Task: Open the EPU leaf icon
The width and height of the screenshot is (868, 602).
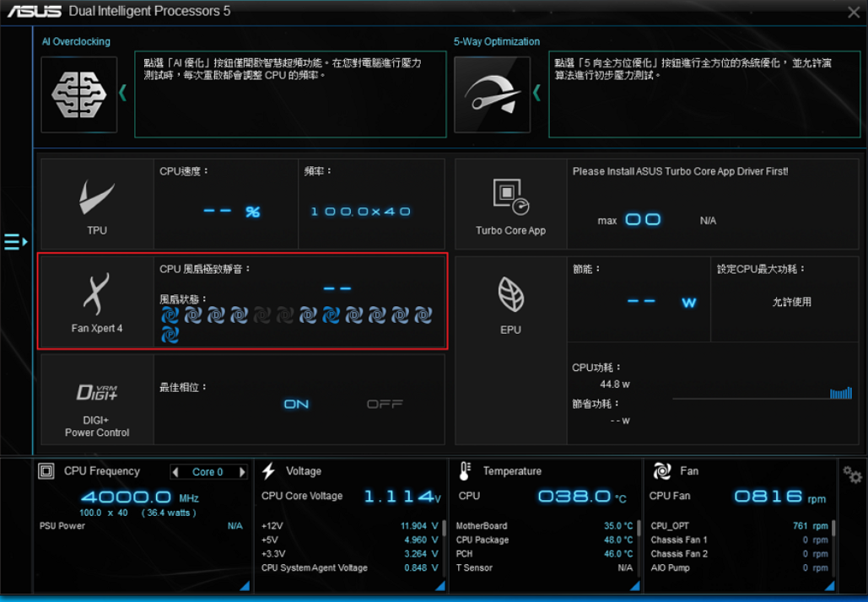Action: click(510, 301)
